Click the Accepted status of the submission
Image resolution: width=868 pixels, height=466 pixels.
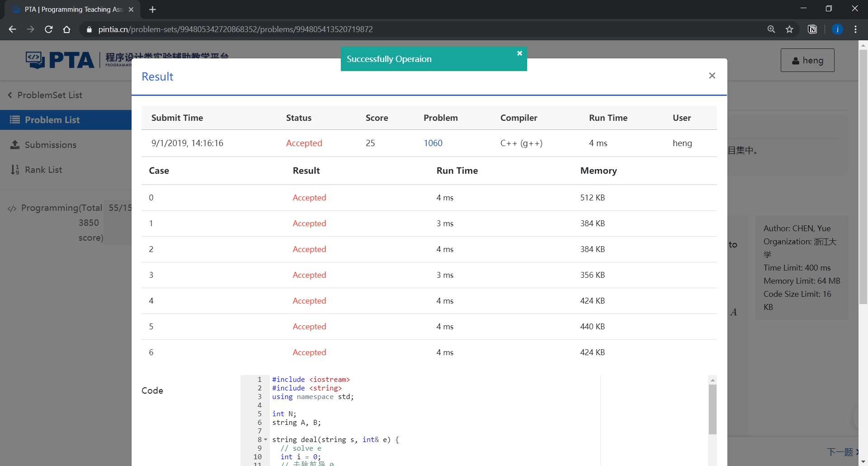coord(304,143)
